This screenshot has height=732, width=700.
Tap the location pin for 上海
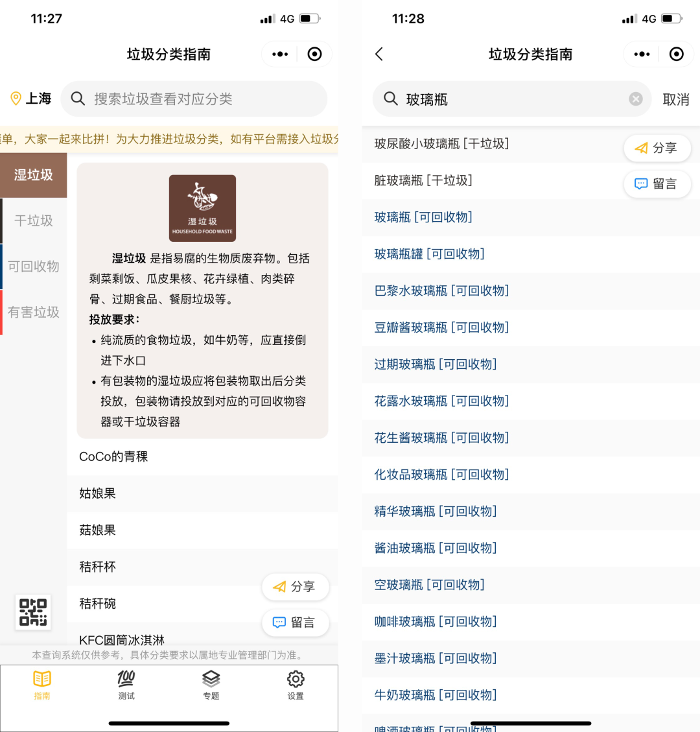pyautogui.click(x=16, y=99)
